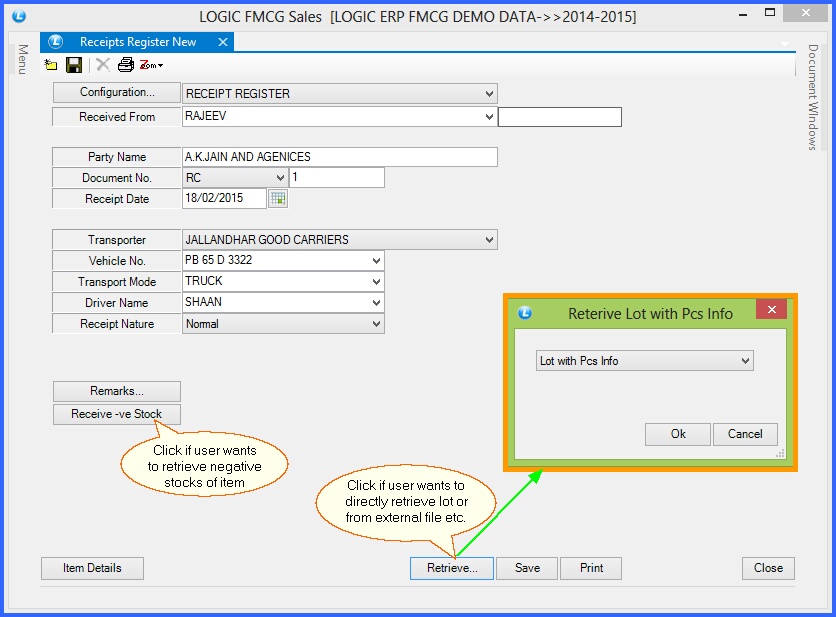
Task: Click the Retrieve... button
Action: pyautogui.click(x=452, y=568)
